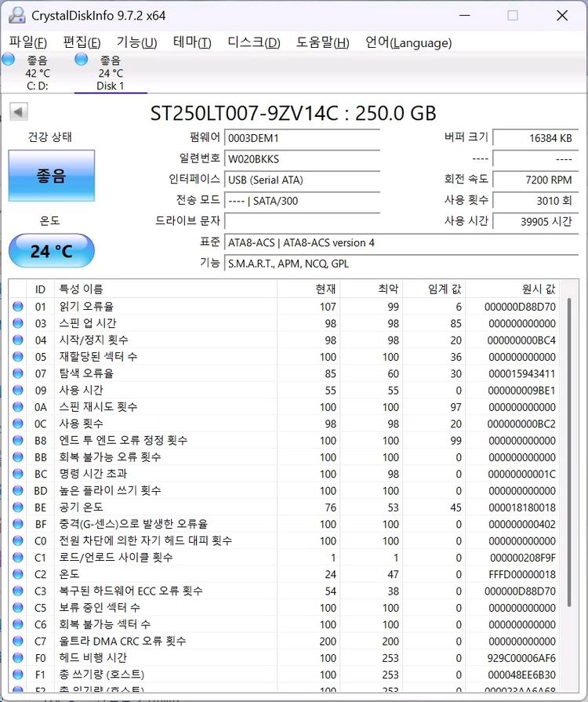The image size is (588, 702).
Task: Click status circle for 04 시작/정지 횟수 row
Action: [x=17, y=340]
